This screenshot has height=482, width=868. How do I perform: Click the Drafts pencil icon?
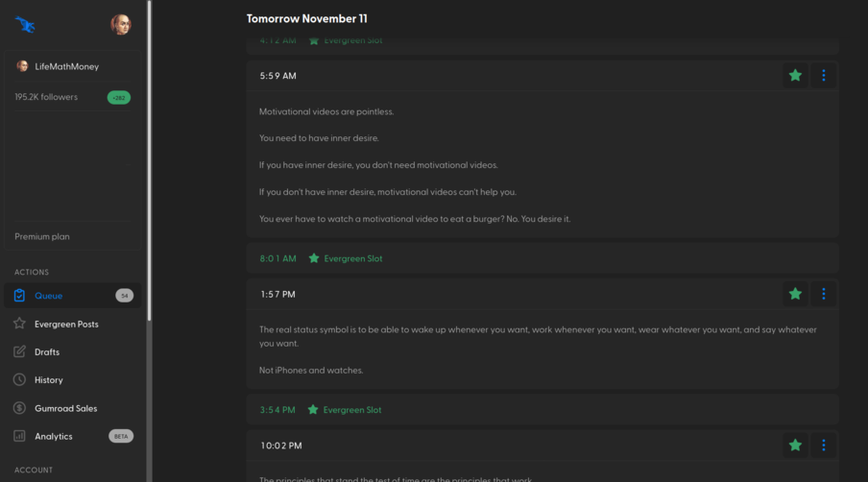tap(19, 351)
